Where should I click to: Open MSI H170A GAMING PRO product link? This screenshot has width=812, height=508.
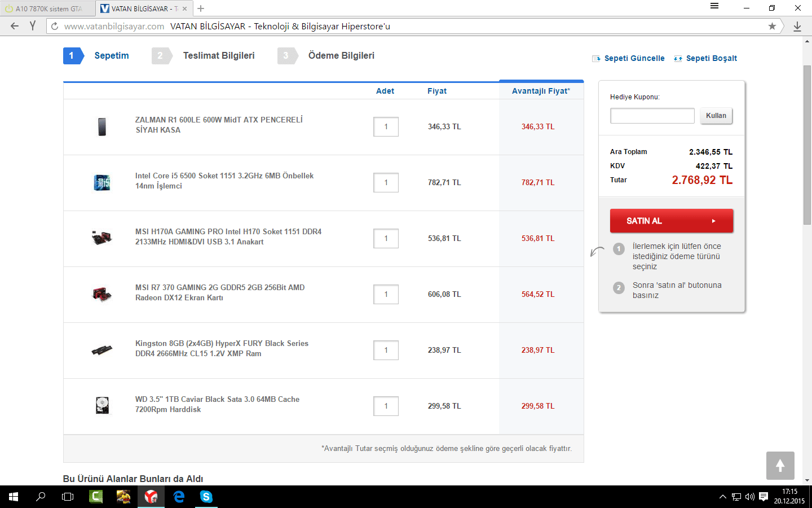(x=228, y=237)
